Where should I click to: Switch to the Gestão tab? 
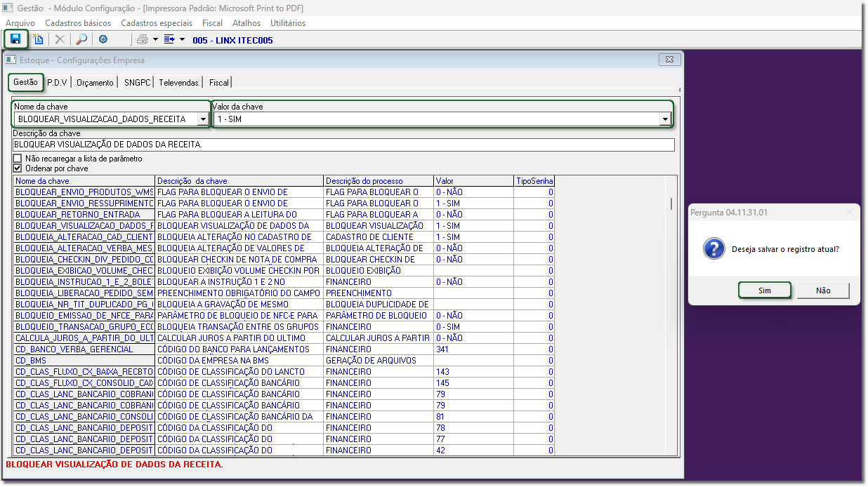[x=26, y=82]
